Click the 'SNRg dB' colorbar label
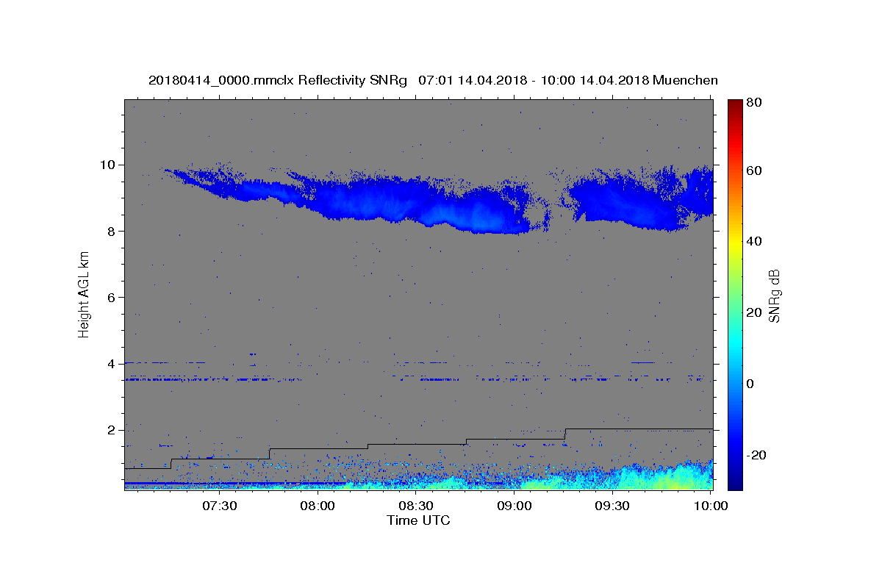 pyautogui.click(x=774, y=295)
